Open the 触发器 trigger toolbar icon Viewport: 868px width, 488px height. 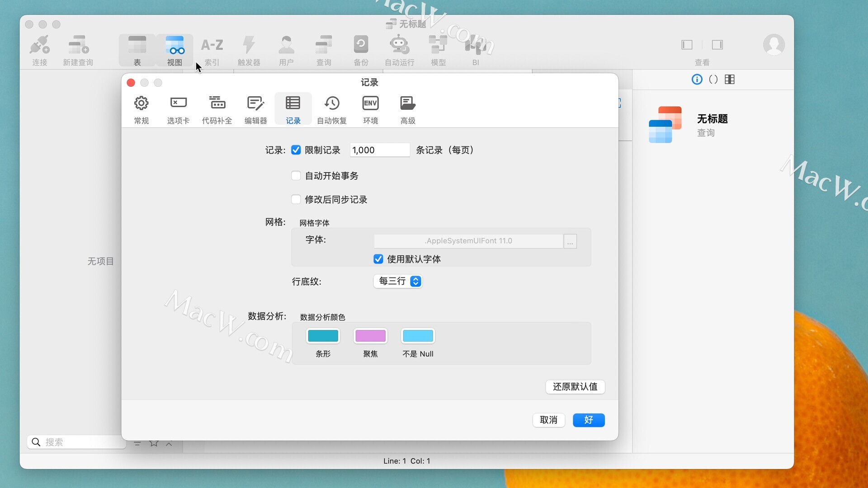pyautogui.click(x=249, y=50)
